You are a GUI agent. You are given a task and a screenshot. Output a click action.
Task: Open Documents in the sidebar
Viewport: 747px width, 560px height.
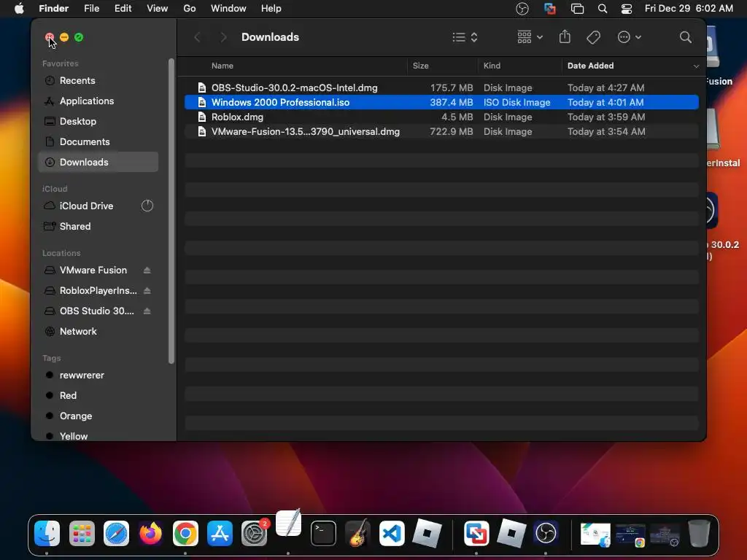point(98,142)
